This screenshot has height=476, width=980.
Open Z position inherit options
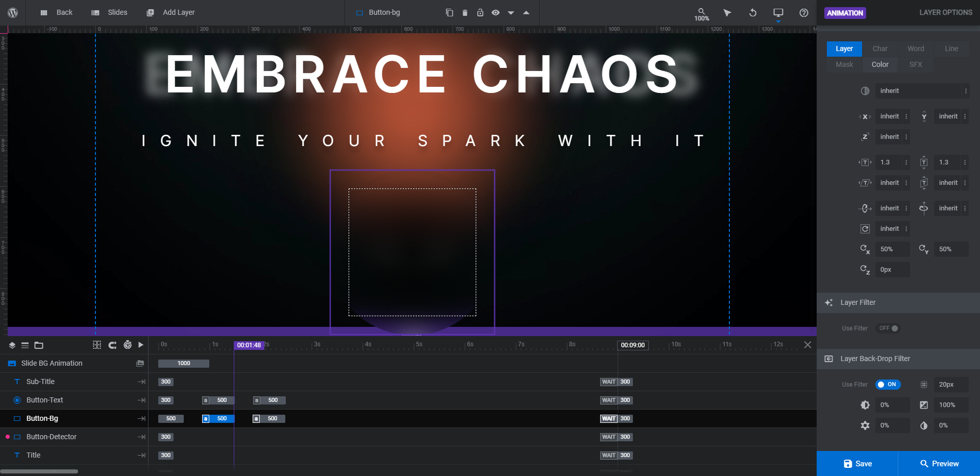coord(906,137)
